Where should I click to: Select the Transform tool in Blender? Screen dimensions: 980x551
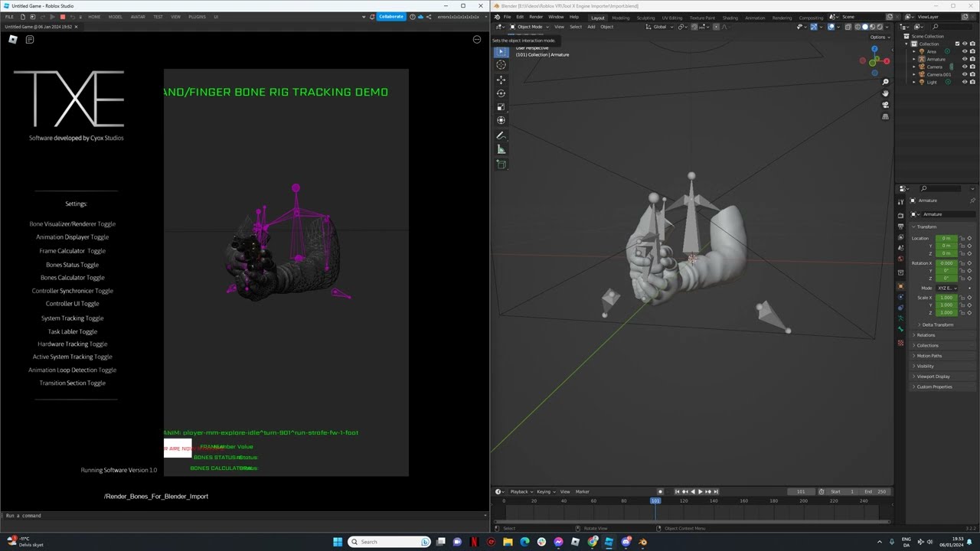coord(501,120)
